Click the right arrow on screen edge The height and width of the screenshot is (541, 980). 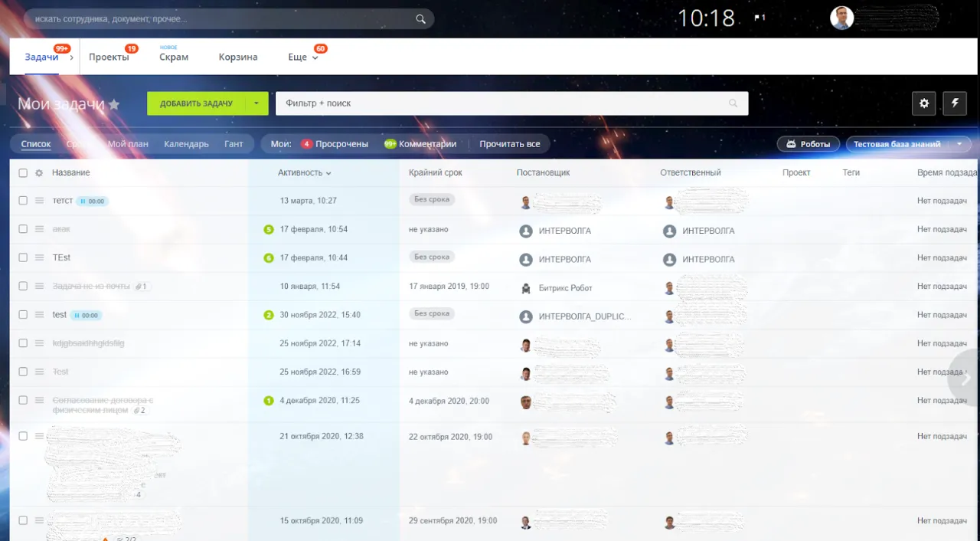[x=965, y=378]
